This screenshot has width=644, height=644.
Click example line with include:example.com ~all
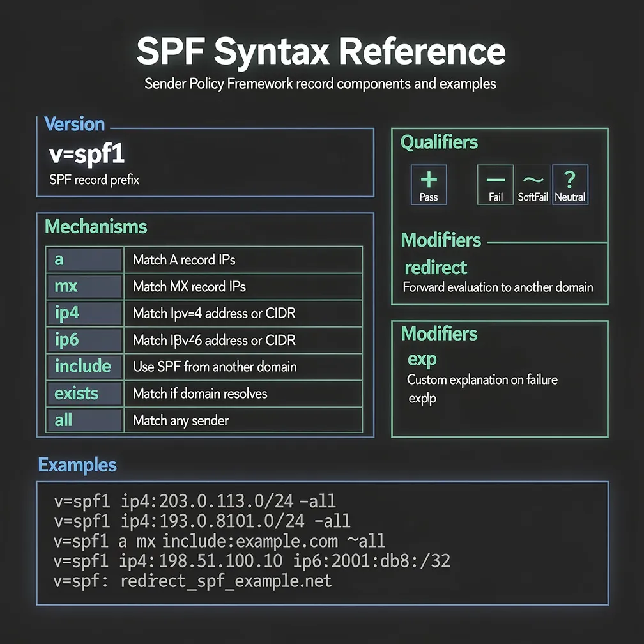coord(219,541)
